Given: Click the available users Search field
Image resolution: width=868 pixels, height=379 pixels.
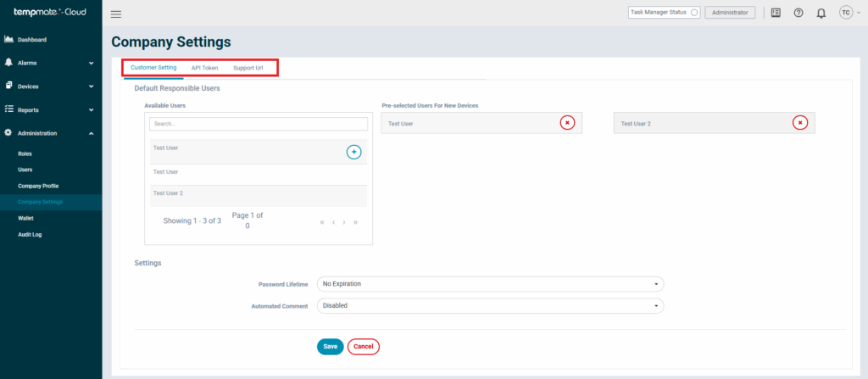Looking at the screenshot, I should (259, 124).
